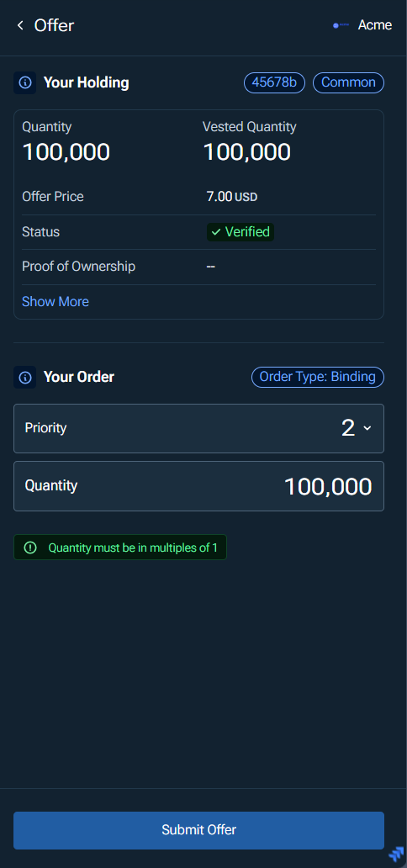Viewport: 407px width, 868px height.
Task: Click the Your Holding info icon
Action: (25, 83)
